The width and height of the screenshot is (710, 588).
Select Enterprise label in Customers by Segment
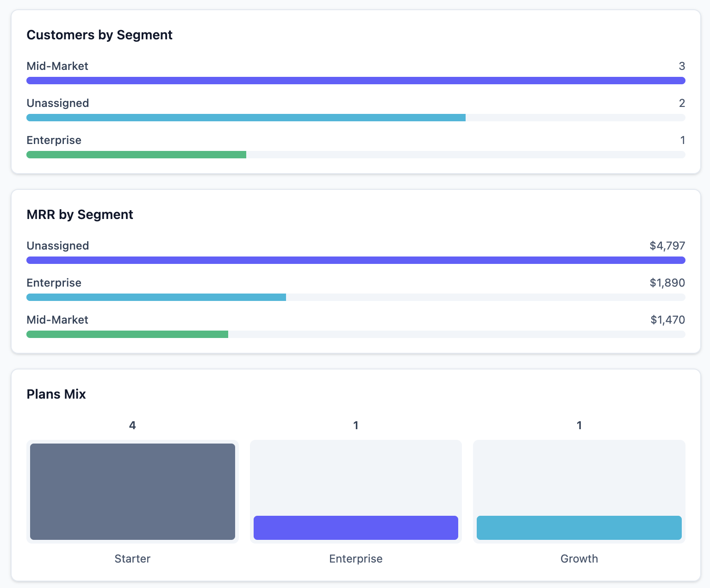pos(54,140)
